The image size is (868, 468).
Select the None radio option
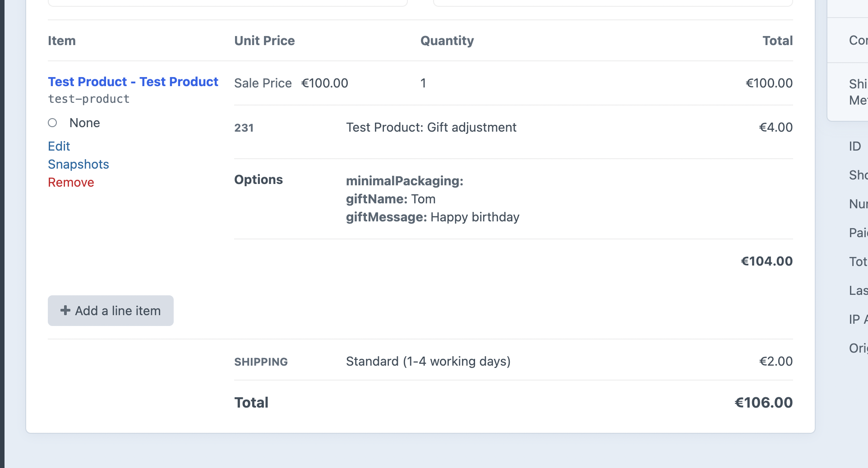(x=52, y=123)
